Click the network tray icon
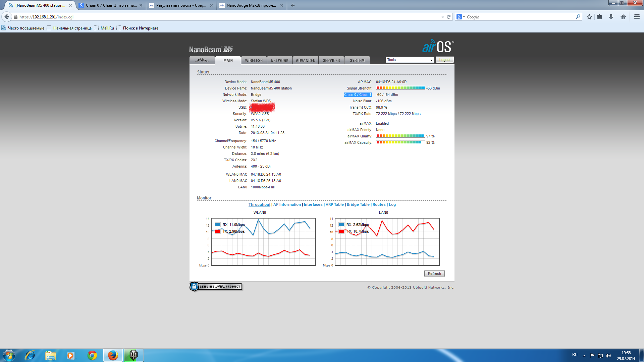644x362 pixels. pyautogui.click(x=600, y=356)
